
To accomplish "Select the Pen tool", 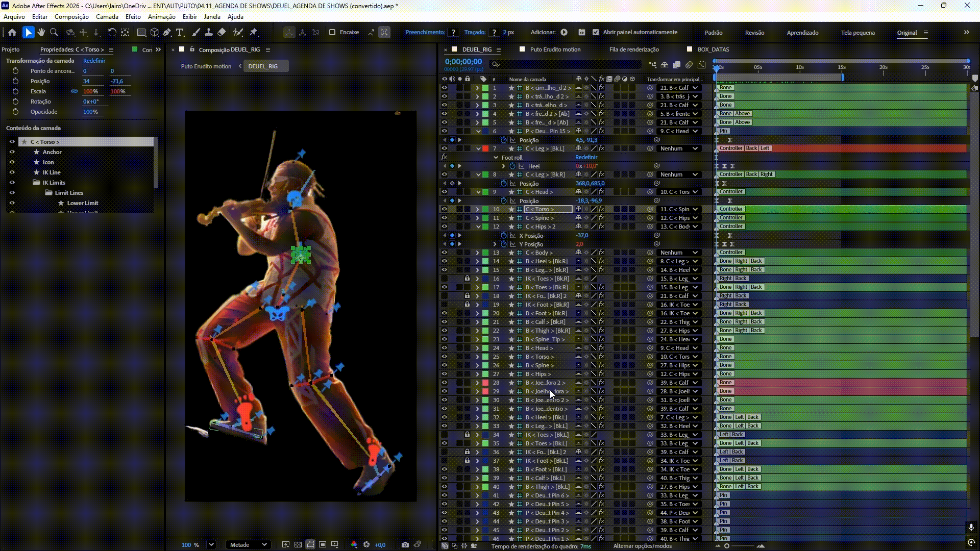I will tap(167, 32).
